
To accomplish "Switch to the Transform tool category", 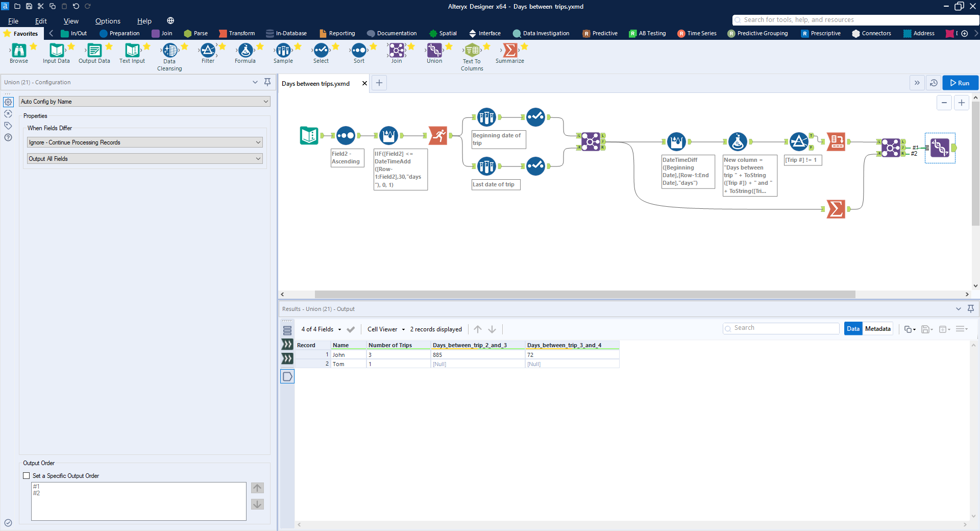I will (237, 33).
